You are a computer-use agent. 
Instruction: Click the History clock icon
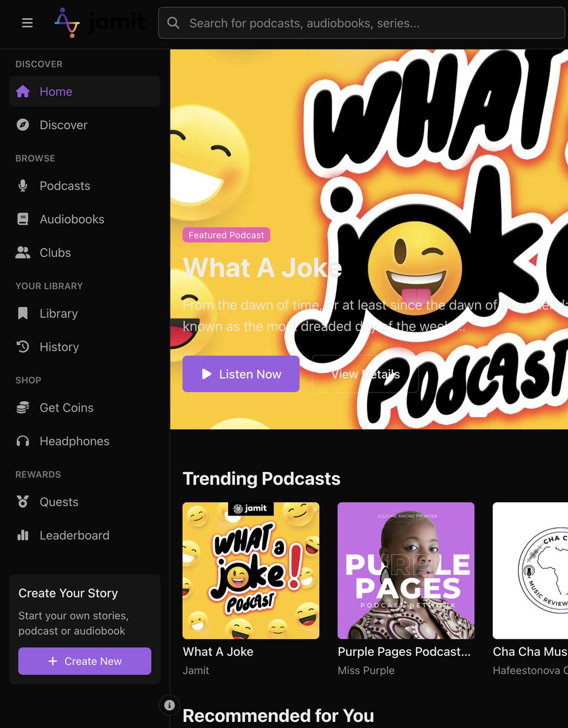tap(23, 347)
